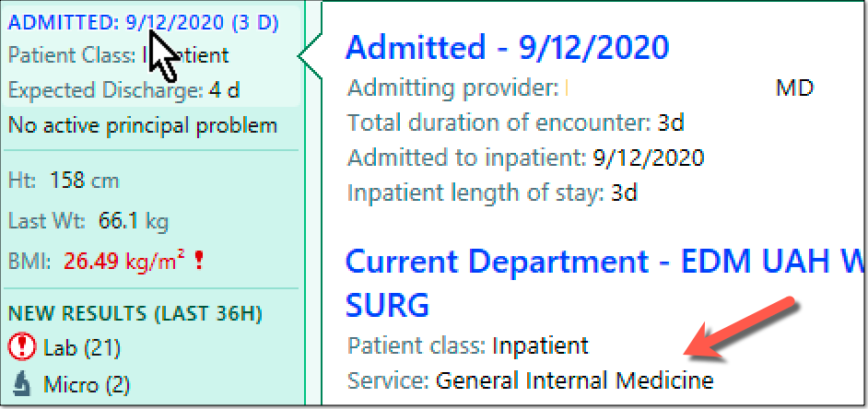Open the Micro (2) new results

point(87,383)
